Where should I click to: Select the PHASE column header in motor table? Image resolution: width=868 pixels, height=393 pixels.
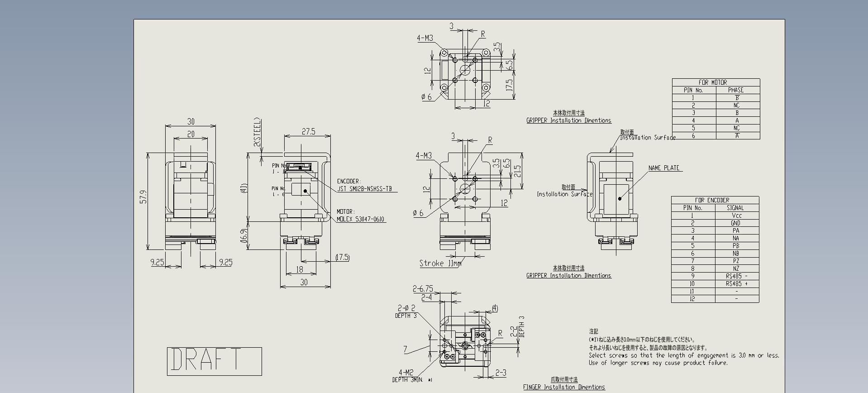pyautogui.click(x=736, y=90)
